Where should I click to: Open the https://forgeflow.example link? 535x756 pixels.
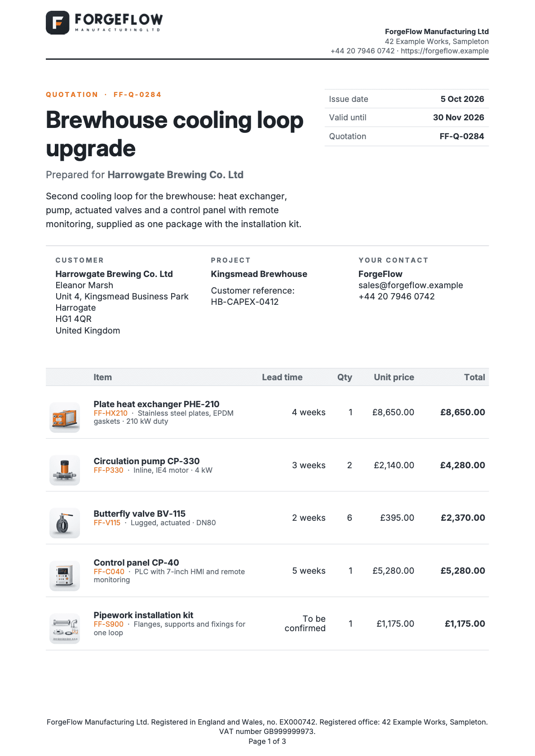[x=445, y=51]
